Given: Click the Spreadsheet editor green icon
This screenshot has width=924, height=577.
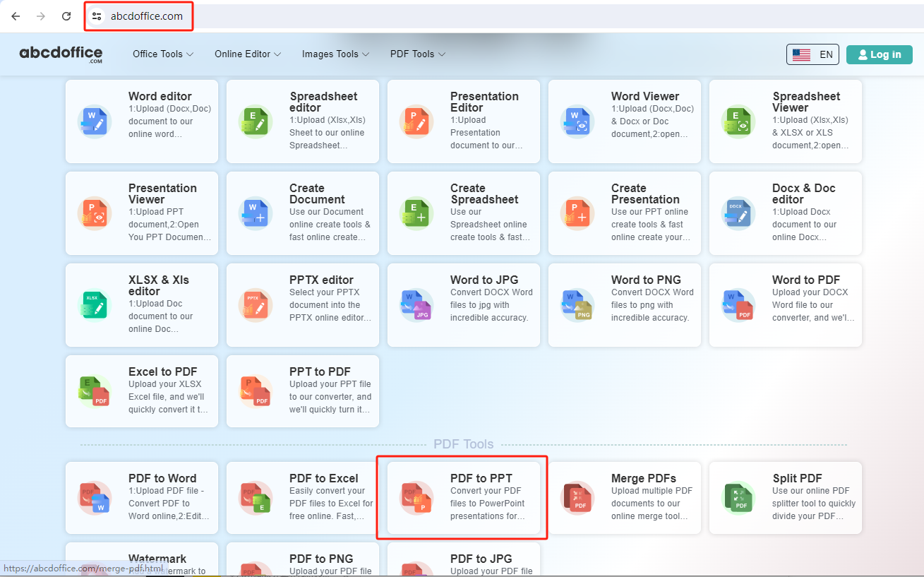Looking at the screenshot, I should click(x=256, y=121).
